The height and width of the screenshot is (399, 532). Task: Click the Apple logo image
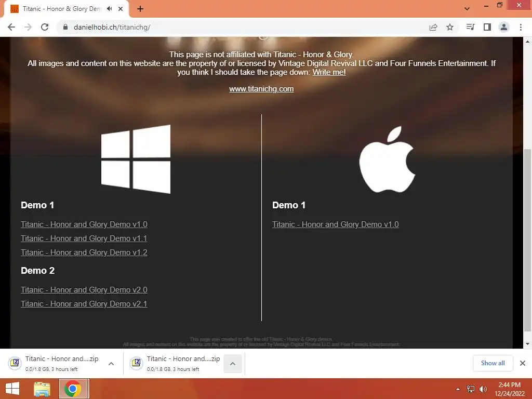pos(387,159)
